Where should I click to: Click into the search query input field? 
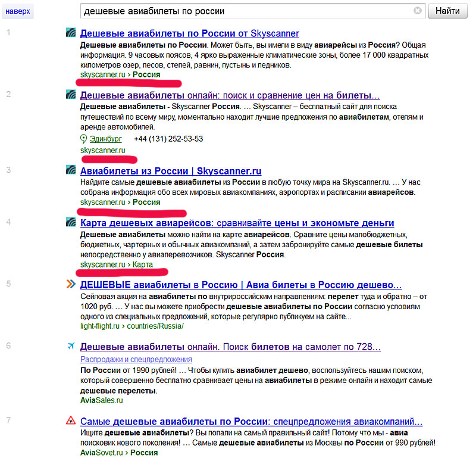pos(244,11)
